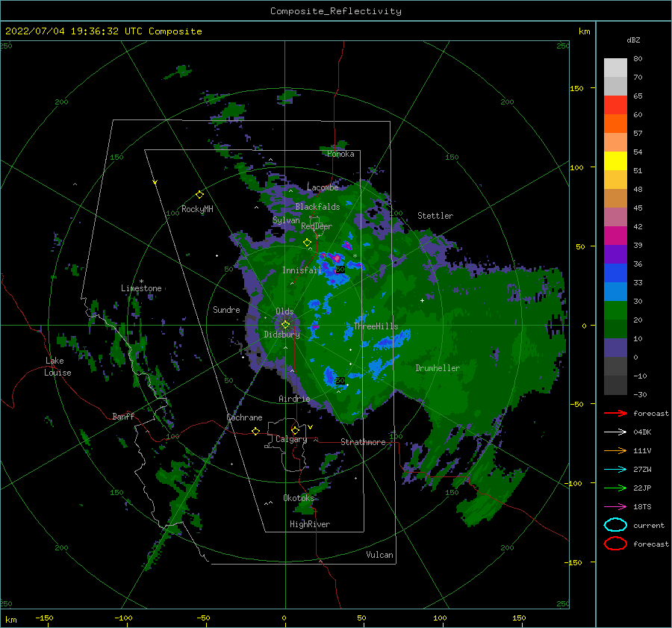
Task: Click the Okotoks city label
Action: coord(299,497)
